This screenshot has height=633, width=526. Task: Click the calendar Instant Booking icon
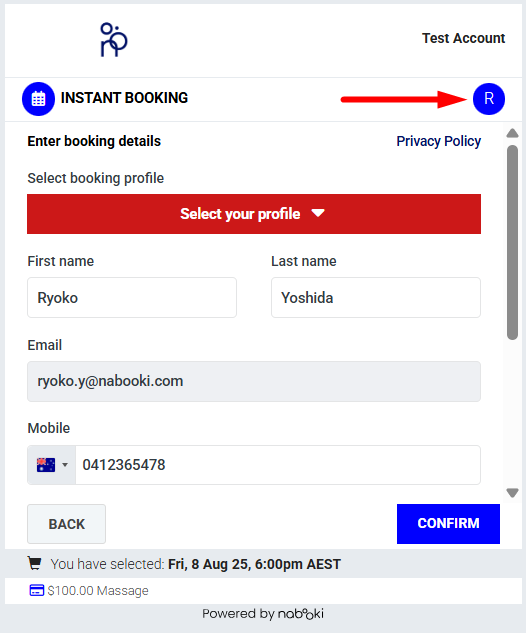(x=38, y=99)
